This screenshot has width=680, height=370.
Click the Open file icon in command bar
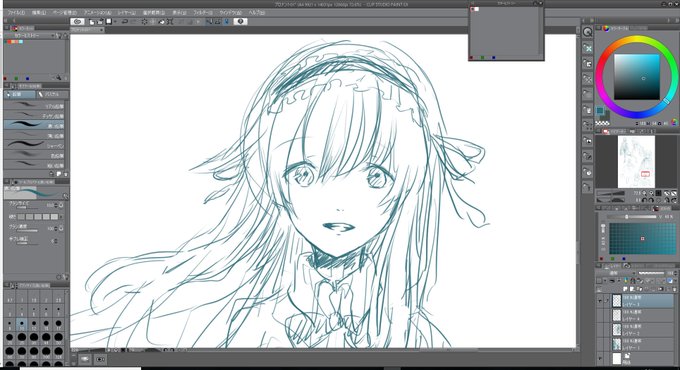click(x=100, y=21)
